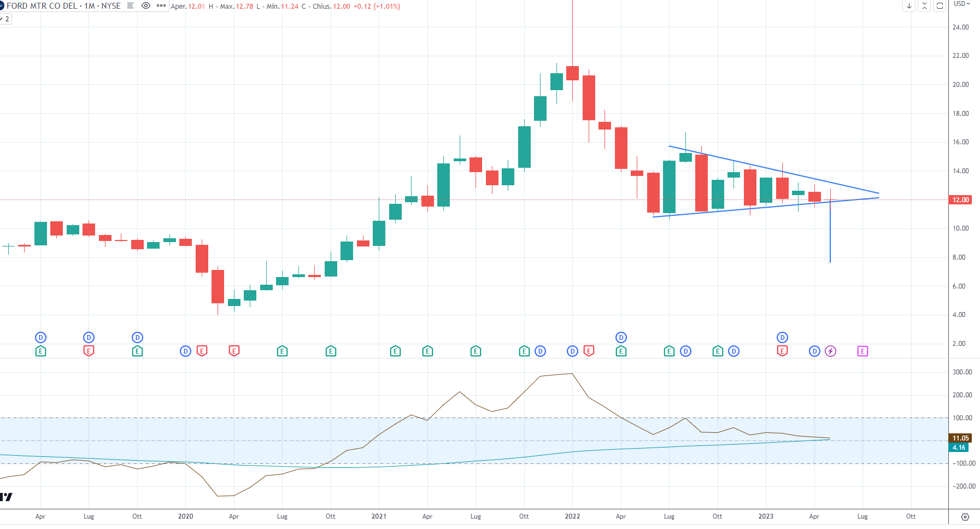This screenshot has width=980, height=529.
Task: Open the green earnings marker for July 2021
Action: click(x=476, y=351)
